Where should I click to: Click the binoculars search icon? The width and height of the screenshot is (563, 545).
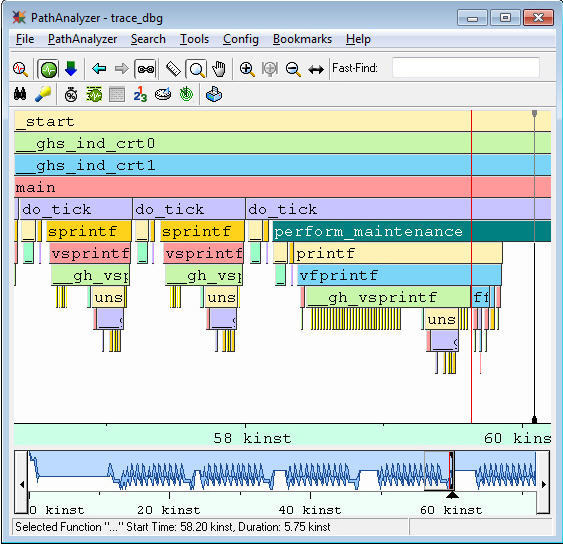(x=20, y=94)
